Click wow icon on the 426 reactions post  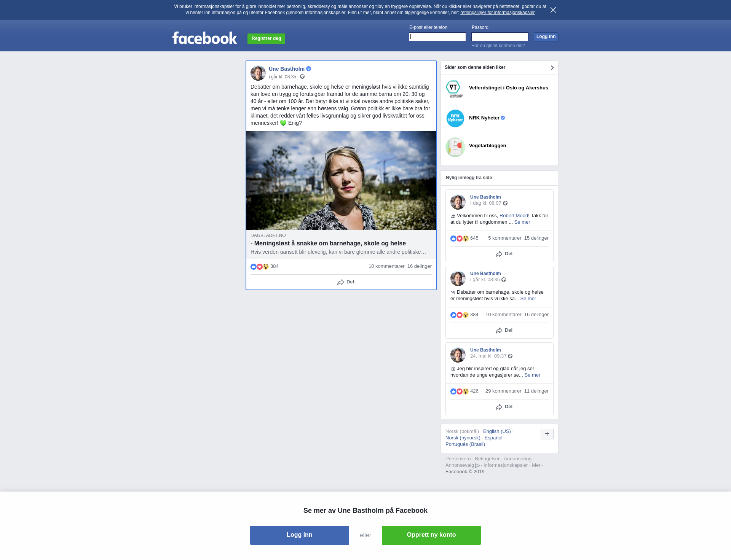pyautogui.click(x=466, y=391)
